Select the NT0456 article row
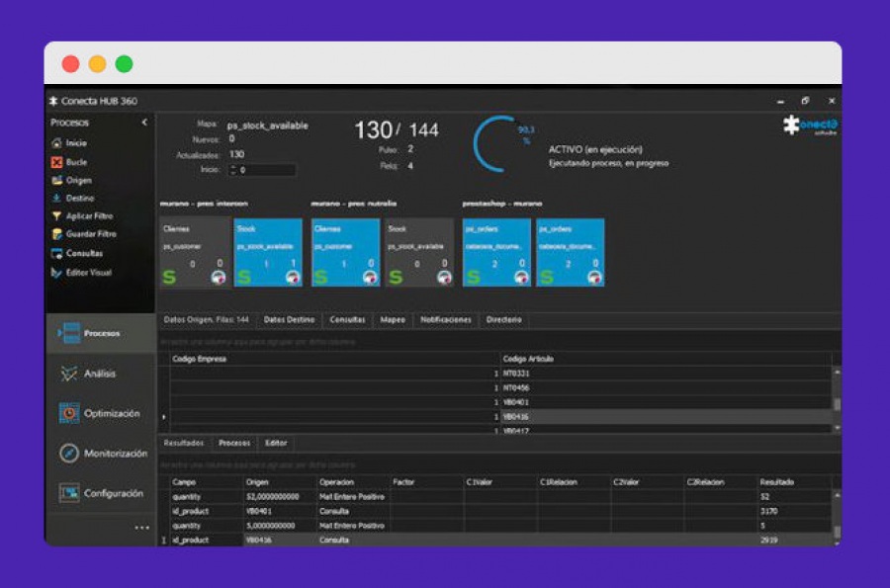Screen dimensions: 890x588 tap(501, 387)
